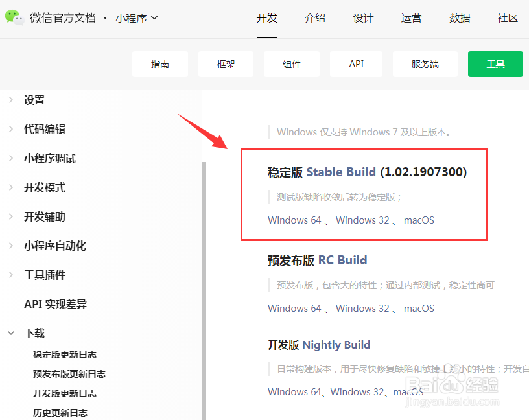
Task: Expand the 开发模式 chevron
Action: pyautogui.click(x=11, y=187)
